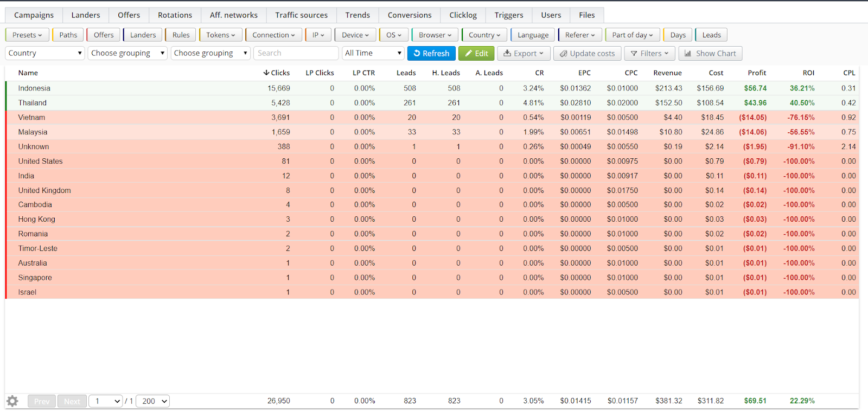Go to the Files tab
This screenshot has width=868, height=412.
click(586, 15)
